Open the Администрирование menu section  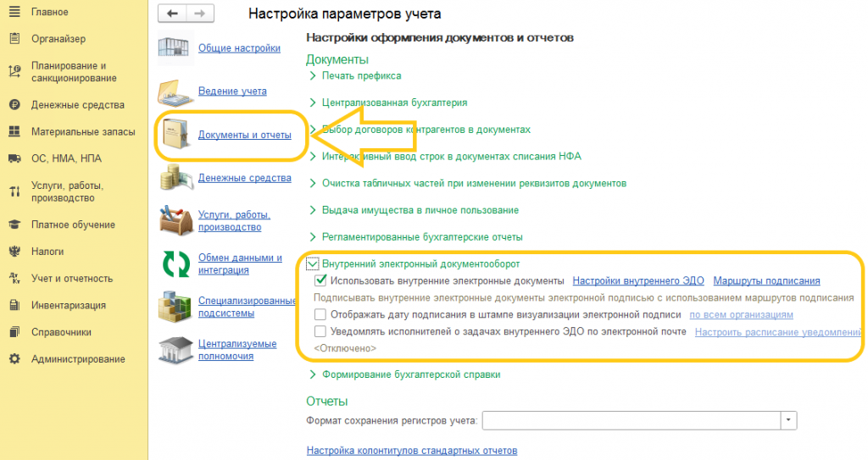78,358
